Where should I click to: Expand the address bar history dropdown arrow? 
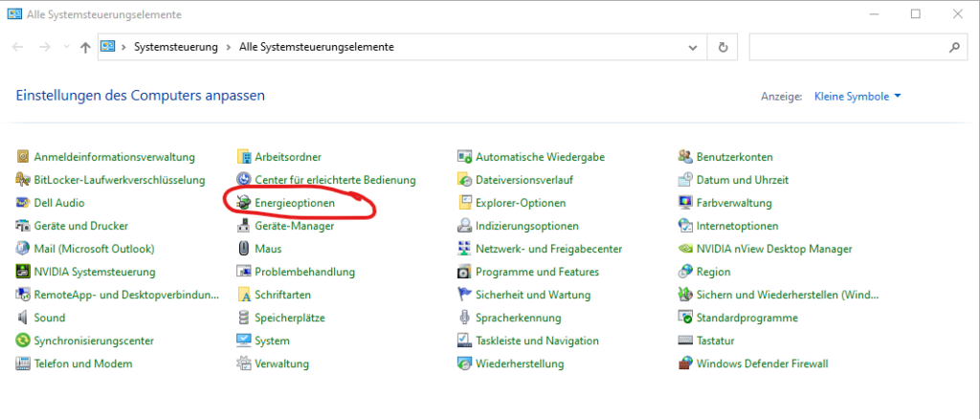click(692, 47)
